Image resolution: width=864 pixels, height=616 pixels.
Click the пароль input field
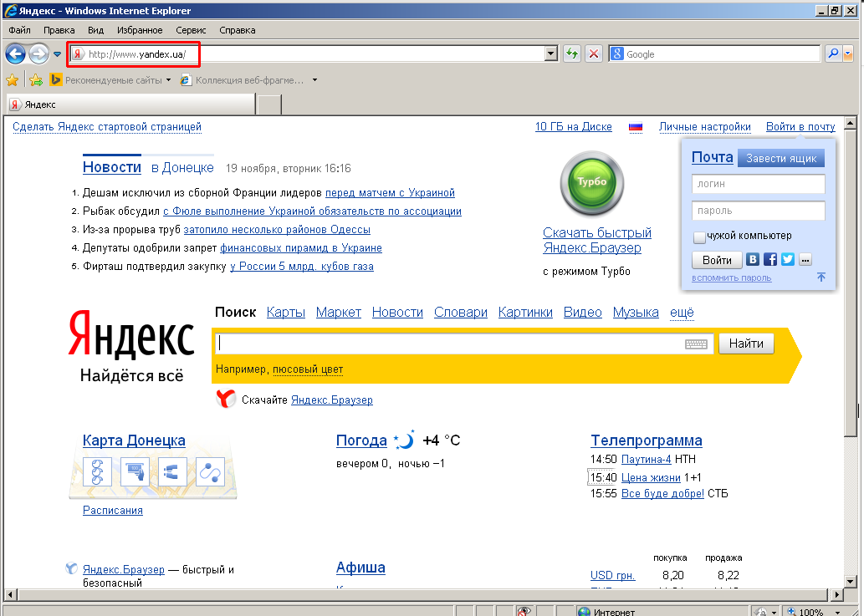coord(759,211)
